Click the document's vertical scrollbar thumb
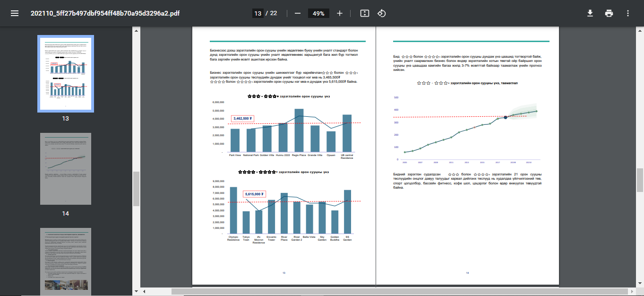The width and height of the screenshot is (644, 296). pos(640,180)
